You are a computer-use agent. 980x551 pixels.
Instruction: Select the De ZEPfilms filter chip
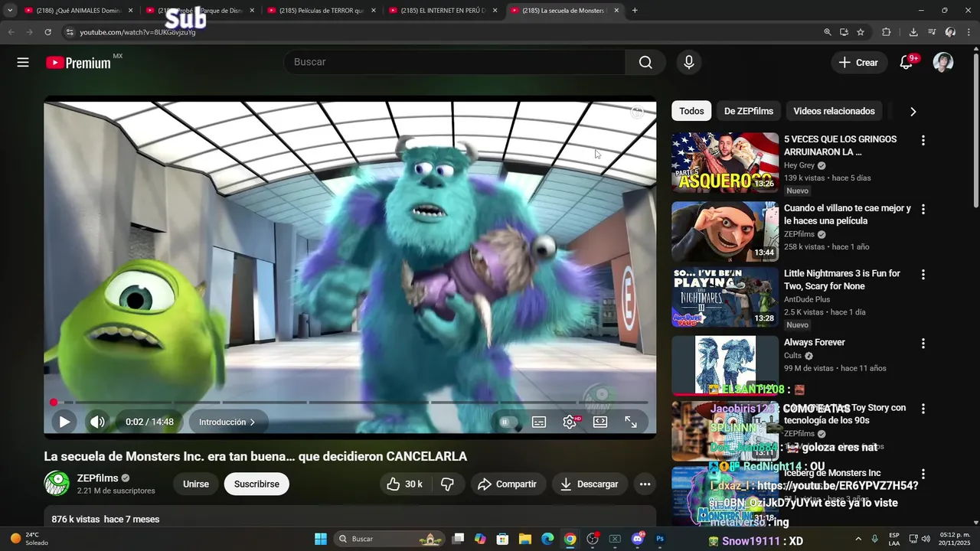[x=749, y=111]
